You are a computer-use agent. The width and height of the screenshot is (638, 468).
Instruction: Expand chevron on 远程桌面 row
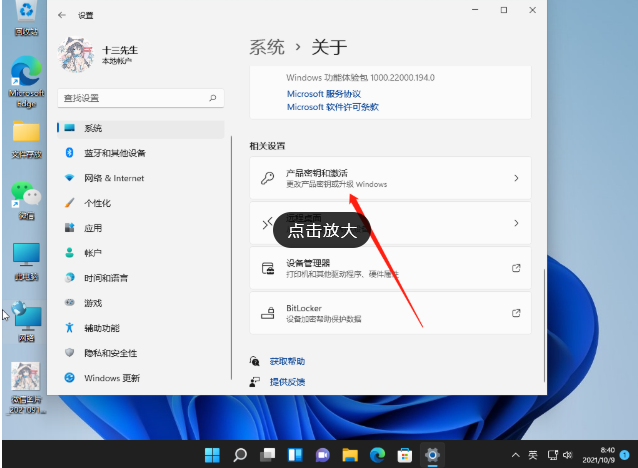tap(516, 223)
